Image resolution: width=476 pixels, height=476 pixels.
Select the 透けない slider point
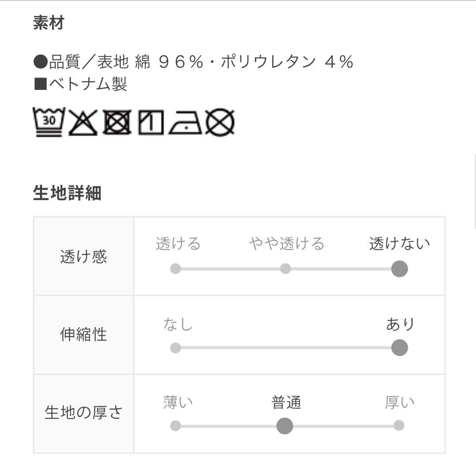[x=399, y=268]
